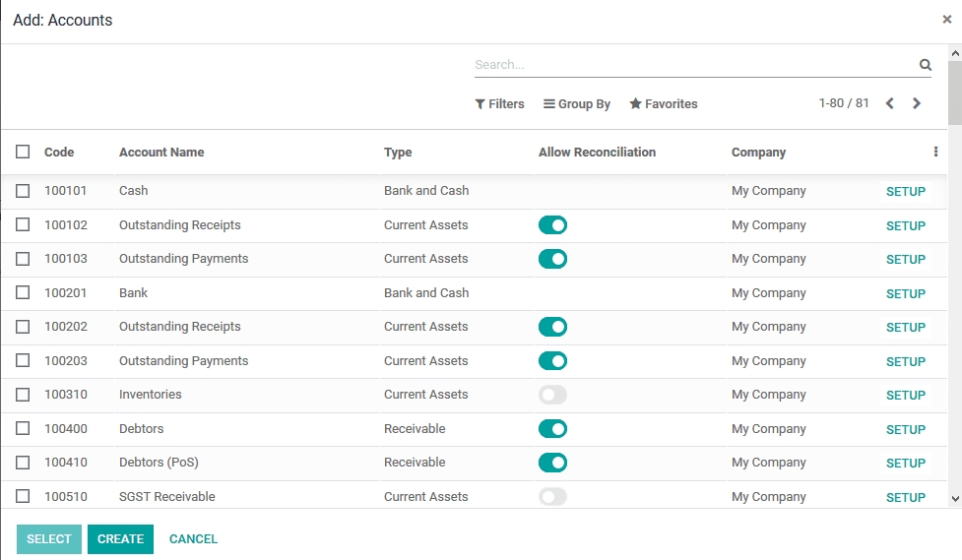The height and width of the screenshot is (560, 962).
Task: Sort by Type column header
Action: click(x=398, y=153)
